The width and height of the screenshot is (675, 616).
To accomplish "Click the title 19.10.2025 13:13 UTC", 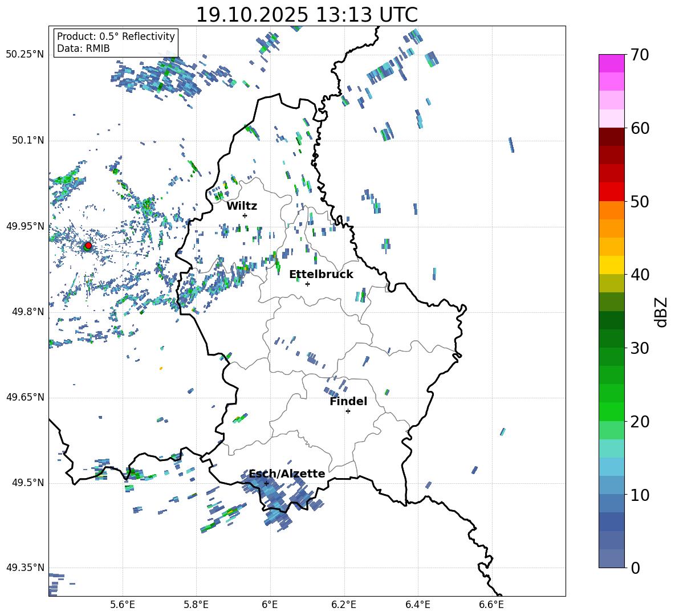I will [x=307, y=15].
